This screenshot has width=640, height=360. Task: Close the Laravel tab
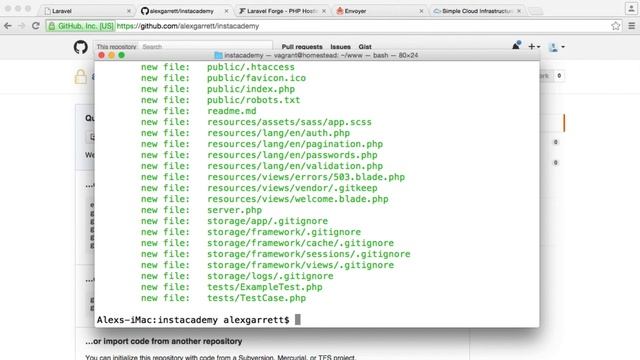tap(129, 11)
